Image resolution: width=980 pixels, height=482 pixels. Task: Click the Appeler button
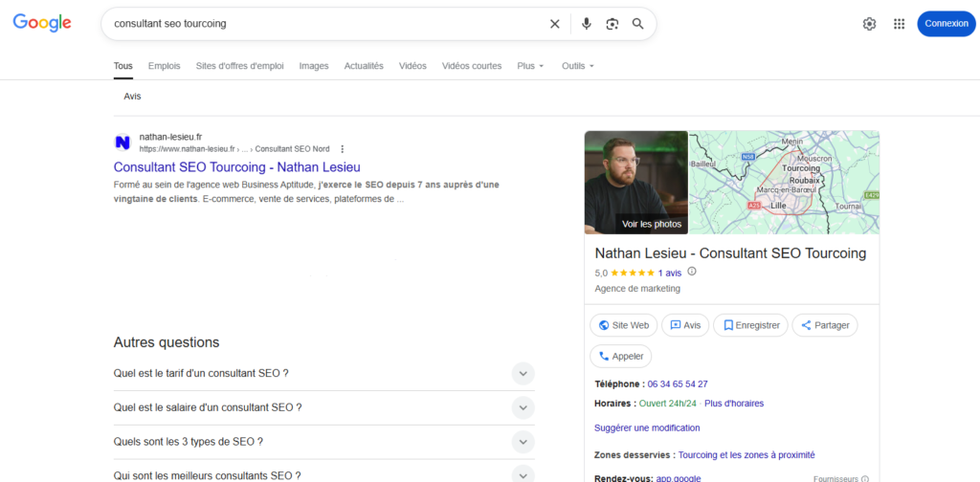(x=620, y=356)
